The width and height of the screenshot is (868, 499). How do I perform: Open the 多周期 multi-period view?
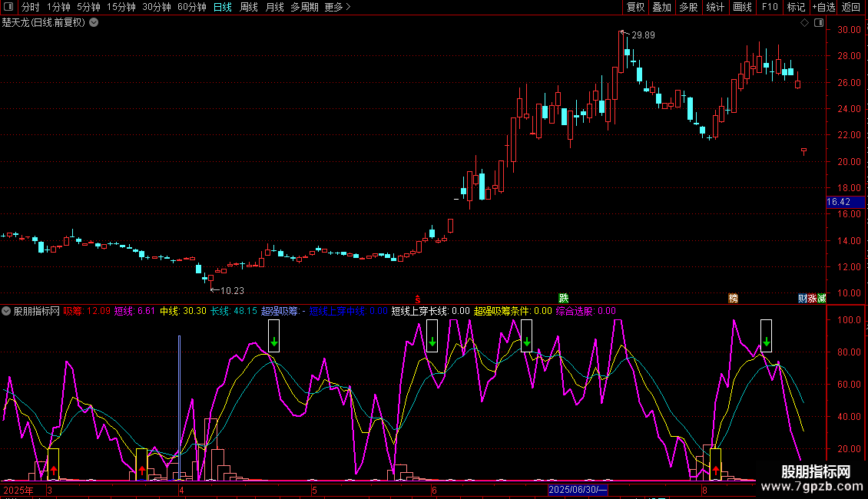tap(304, 7)
